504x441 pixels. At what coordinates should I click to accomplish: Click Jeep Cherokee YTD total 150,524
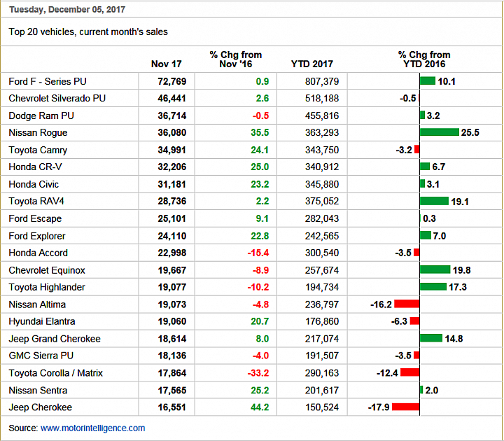[322, 407]
